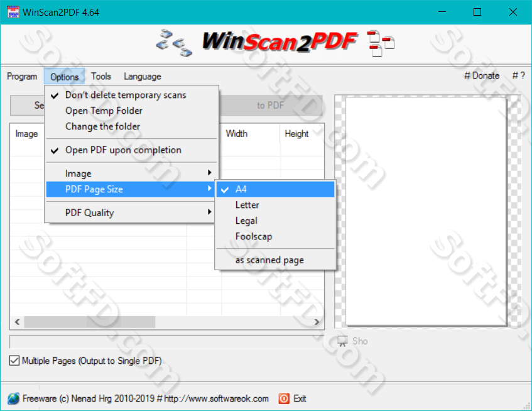Expand the PDF Page Size submenu
Viewport: 532px width, 411px height.
pos(131,189)
